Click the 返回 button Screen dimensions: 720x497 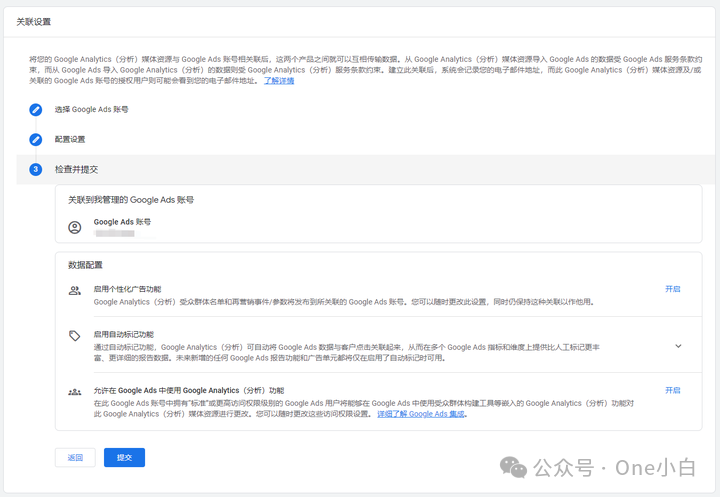75,457
